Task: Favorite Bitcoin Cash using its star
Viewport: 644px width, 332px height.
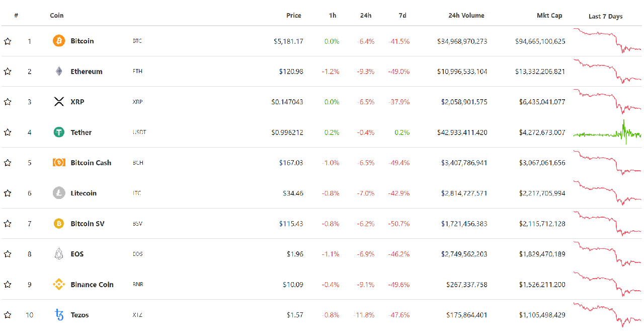Action: [x=8, y=163]
